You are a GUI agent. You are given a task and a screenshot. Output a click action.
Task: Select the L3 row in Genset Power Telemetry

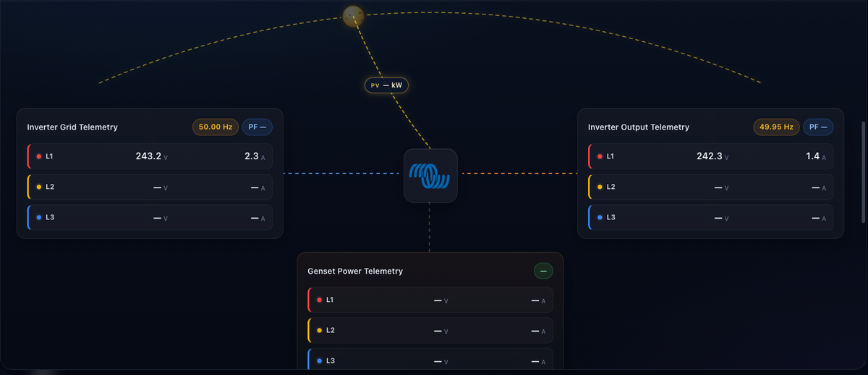coord(430,360)
